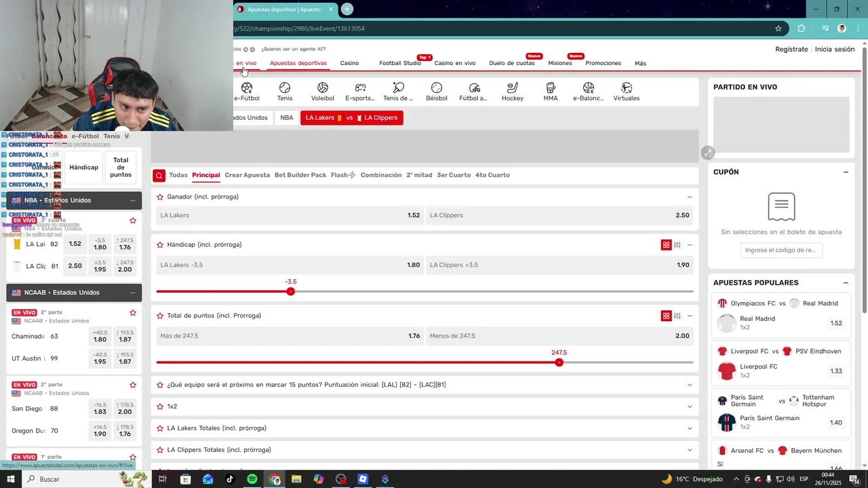Open the e-Fútbol sport icon
Viewport: 868px width, 488px height.
pos(247,91)
